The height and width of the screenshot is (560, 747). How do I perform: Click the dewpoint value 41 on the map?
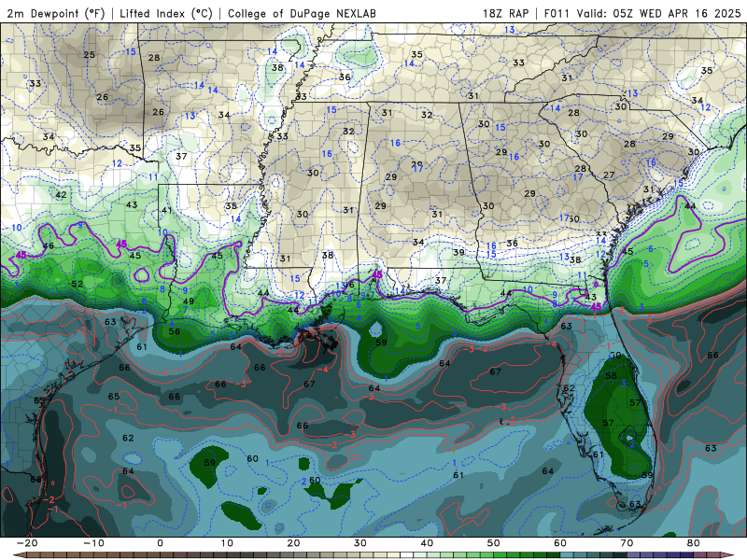[x=166, y=210]
